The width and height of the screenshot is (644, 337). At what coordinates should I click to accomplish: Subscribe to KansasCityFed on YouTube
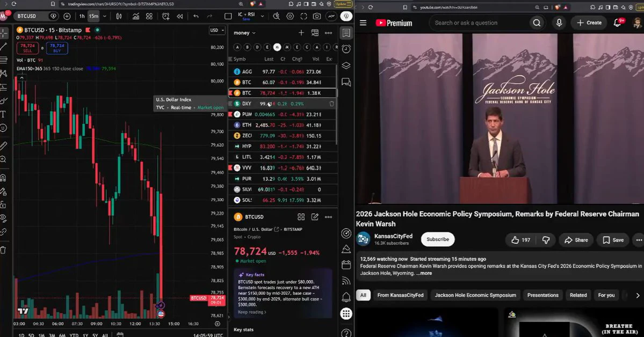pyautogui.click(x=438, y=239)
